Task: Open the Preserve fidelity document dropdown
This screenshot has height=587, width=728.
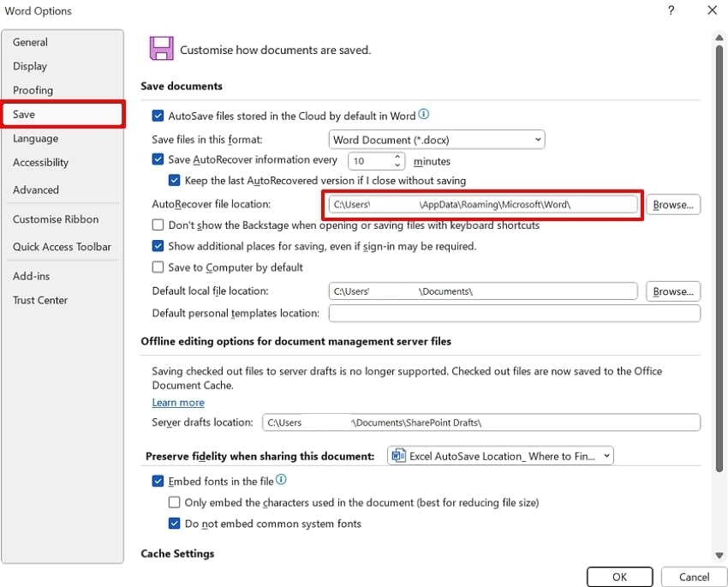Action: tap(606, 455)
